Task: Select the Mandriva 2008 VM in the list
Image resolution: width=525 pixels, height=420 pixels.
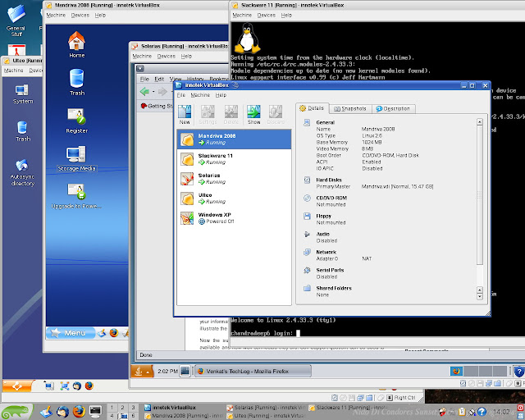Action: (234, 139)
